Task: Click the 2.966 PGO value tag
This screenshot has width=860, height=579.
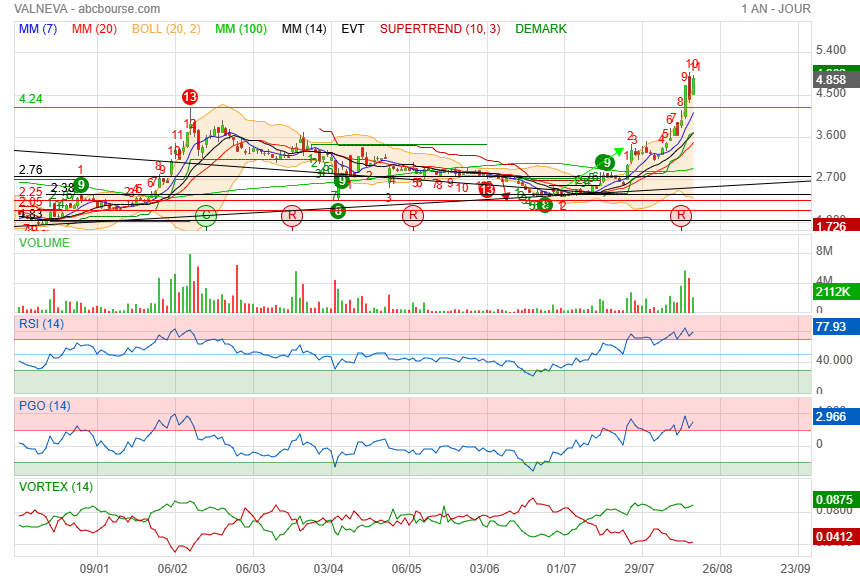Action: [x=836, y=417]
